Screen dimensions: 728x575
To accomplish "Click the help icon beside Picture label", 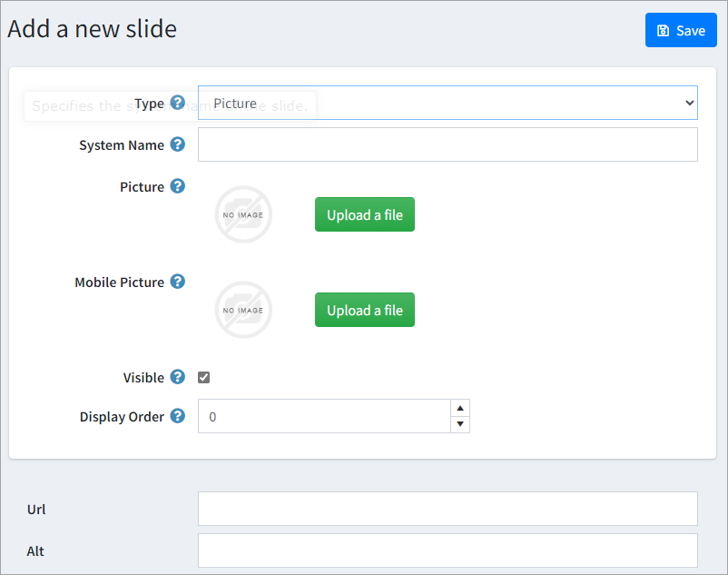I will [x=178, y=186].
